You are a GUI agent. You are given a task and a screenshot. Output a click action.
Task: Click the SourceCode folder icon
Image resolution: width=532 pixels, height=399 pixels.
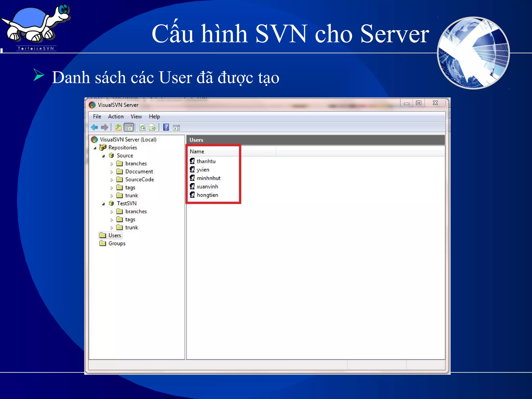119,179
